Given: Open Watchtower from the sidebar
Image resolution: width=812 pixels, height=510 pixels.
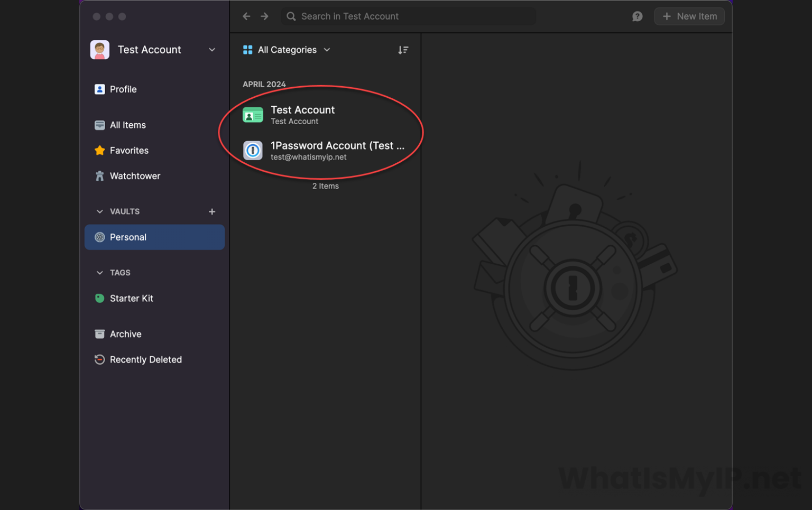Looking at the screenshot, I should point(134,176).
